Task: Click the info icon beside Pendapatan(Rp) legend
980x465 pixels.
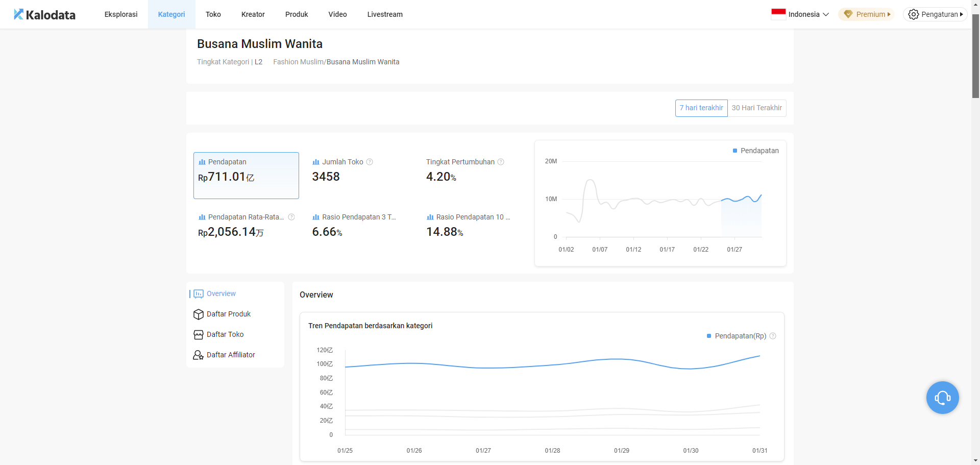Action: 773,336
